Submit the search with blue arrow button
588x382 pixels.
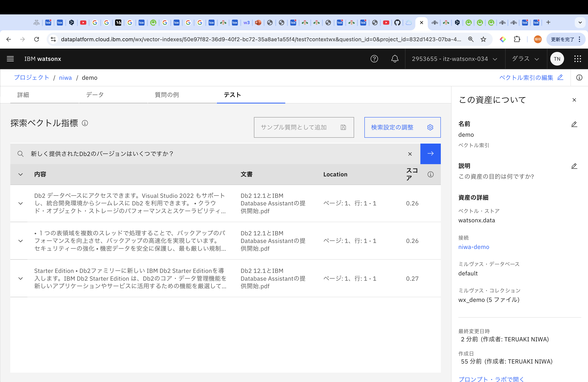point(430,154)
